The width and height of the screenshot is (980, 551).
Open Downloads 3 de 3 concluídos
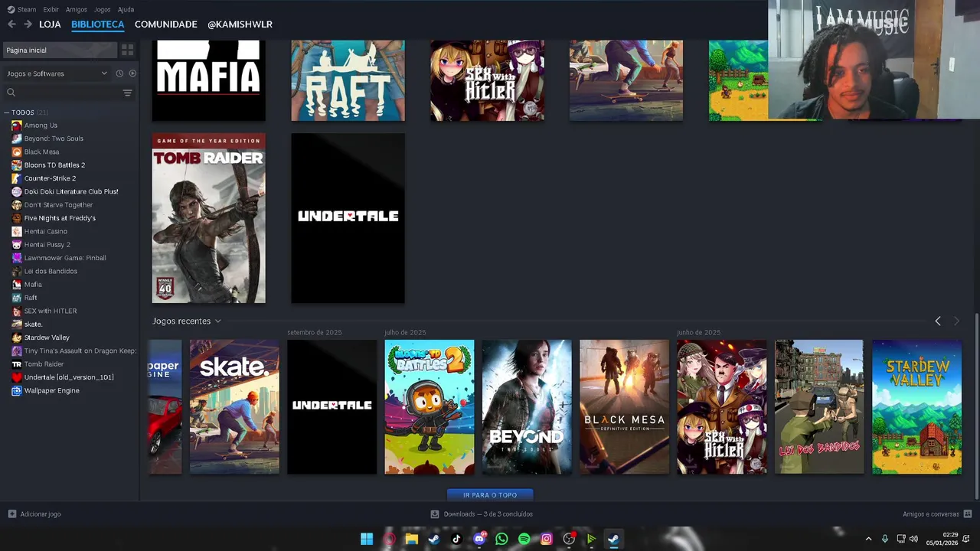(488, 514)
